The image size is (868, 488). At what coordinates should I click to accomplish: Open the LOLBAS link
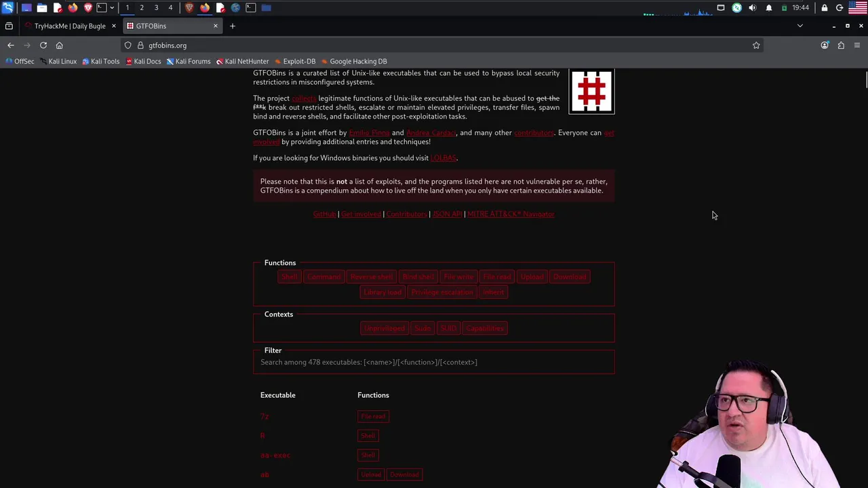coord(443,158)
